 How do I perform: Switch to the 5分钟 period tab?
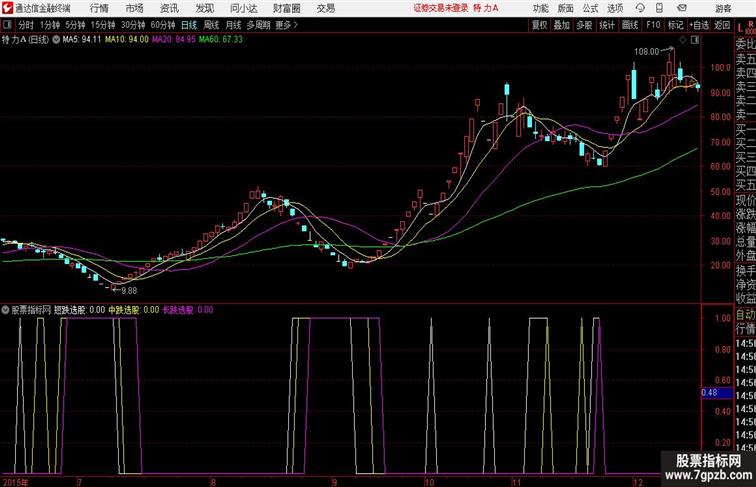pyautogui.click(x=75, y=25)
